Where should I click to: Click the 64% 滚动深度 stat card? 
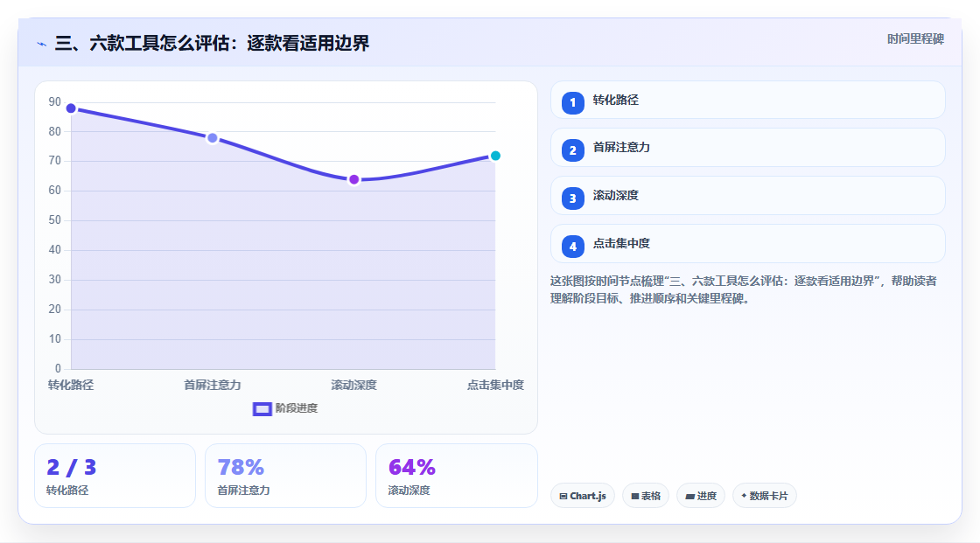(x=456, y=477)
